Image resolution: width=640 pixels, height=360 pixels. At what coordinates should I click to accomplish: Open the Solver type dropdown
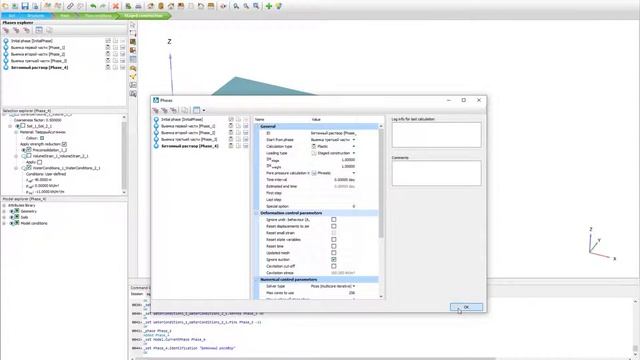click(x=353, y=286)
